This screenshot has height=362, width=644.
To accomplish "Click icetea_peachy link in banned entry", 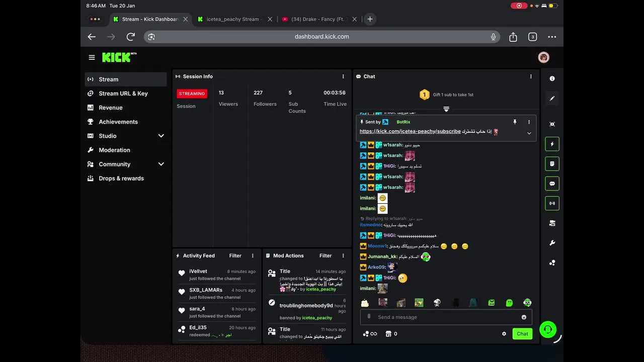I will (x=317, y=318).
